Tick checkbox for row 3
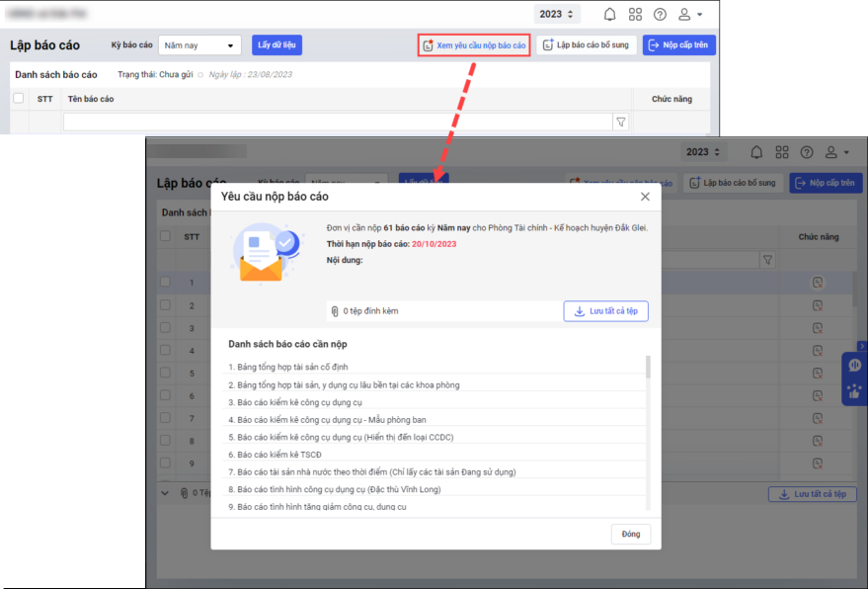This screenshot has width=868, height=589. coord(165,327)
